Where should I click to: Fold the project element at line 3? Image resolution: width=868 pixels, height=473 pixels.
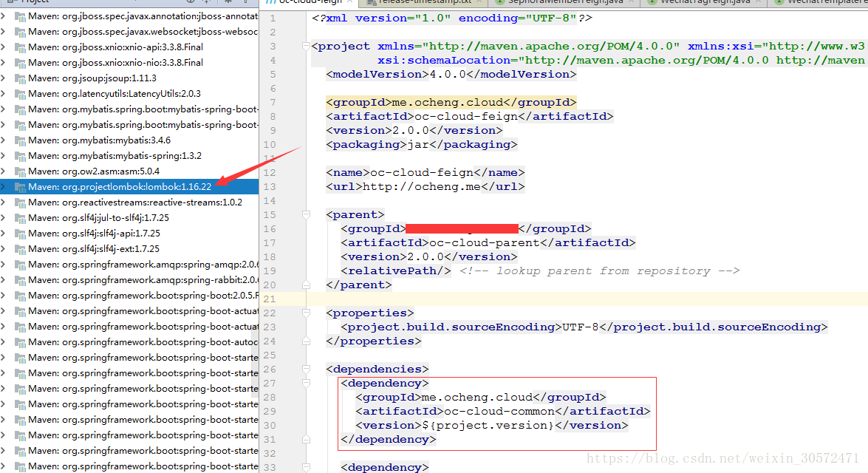tap(306, 47)
